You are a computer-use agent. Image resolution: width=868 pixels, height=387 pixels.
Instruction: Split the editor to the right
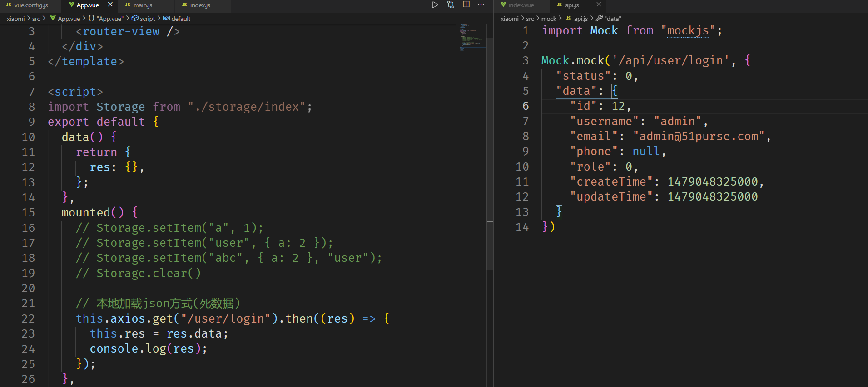466,5
